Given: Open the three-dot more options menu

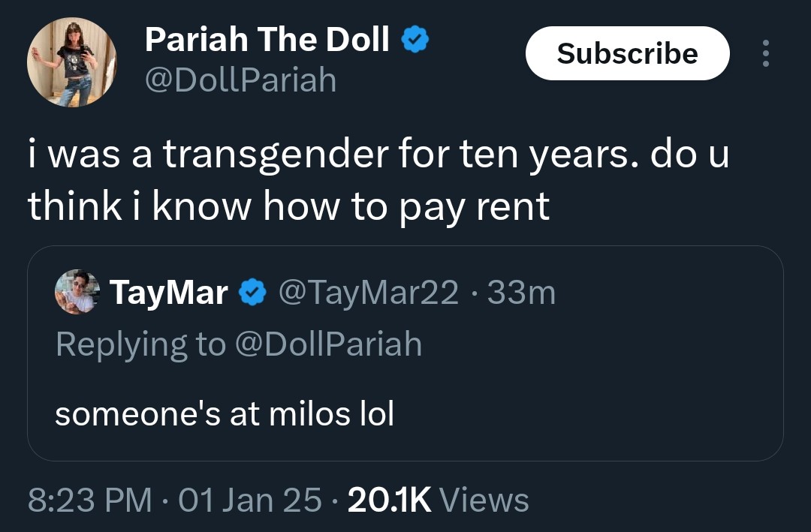Looking at the screenshot, I should pyautogui.click(x=765, y=53).
